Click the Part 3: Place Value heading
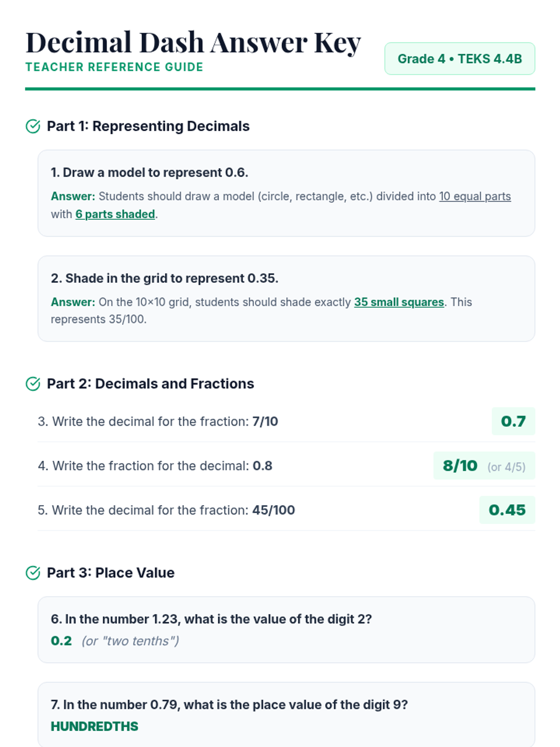Viewport: 560px width, 747px height. pyautogui.click(x=111, y=573)
